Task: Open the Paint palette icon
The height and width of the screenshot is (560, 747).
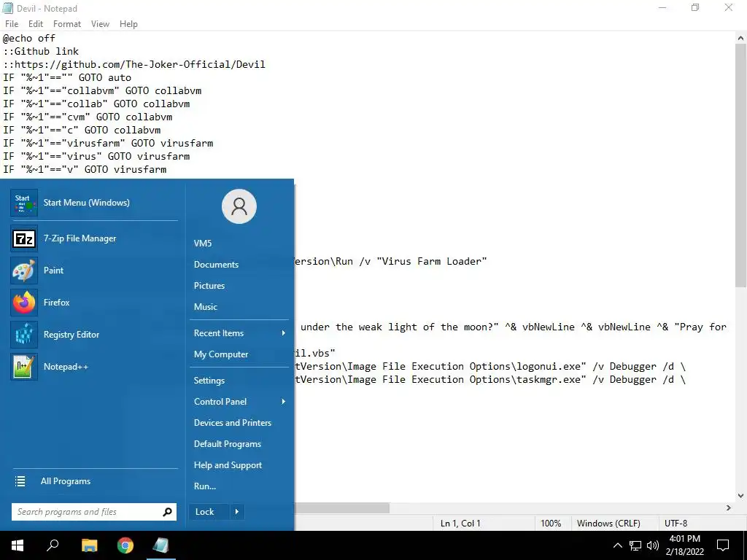Action: pos(24,271)
